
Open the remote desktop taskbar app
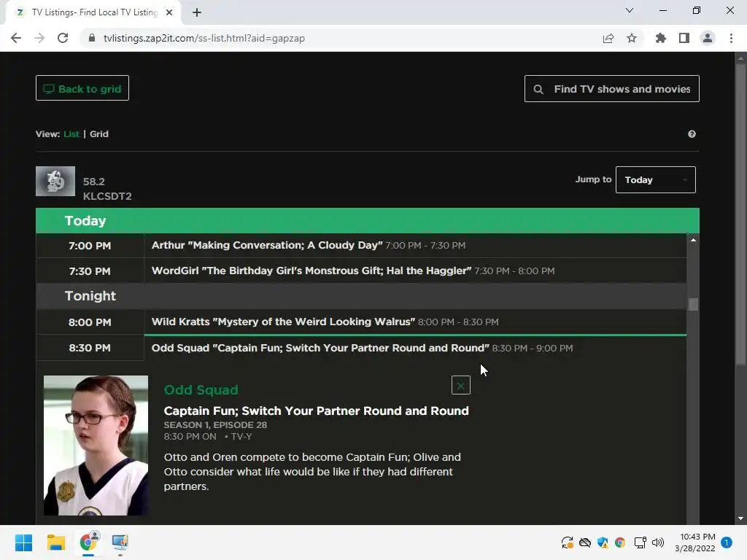pyautogui.click(x=120, y=542)
